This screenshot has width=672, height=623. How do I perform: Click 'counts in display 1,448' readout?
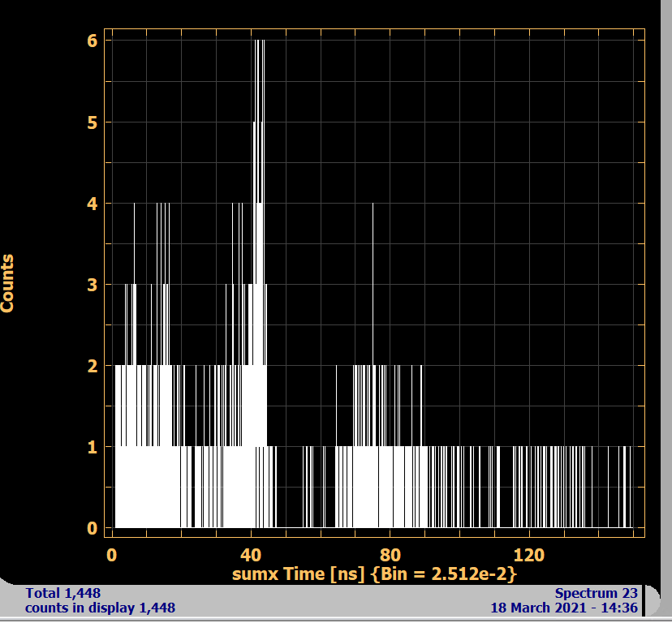[100, 608]
